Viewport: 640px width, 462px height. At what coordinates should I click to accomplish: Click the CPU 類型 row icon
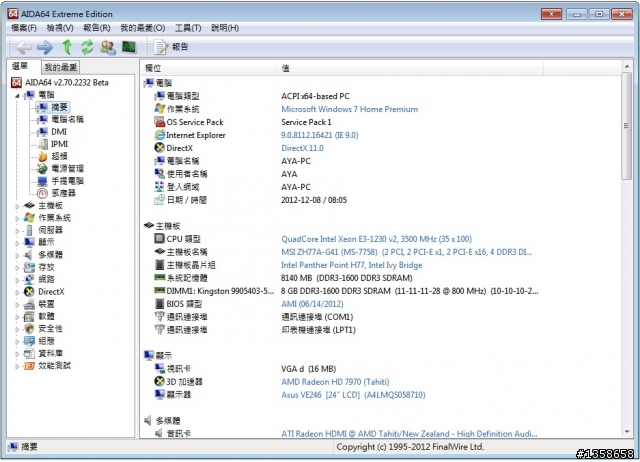pyautogui.click(x=160, y=239)
